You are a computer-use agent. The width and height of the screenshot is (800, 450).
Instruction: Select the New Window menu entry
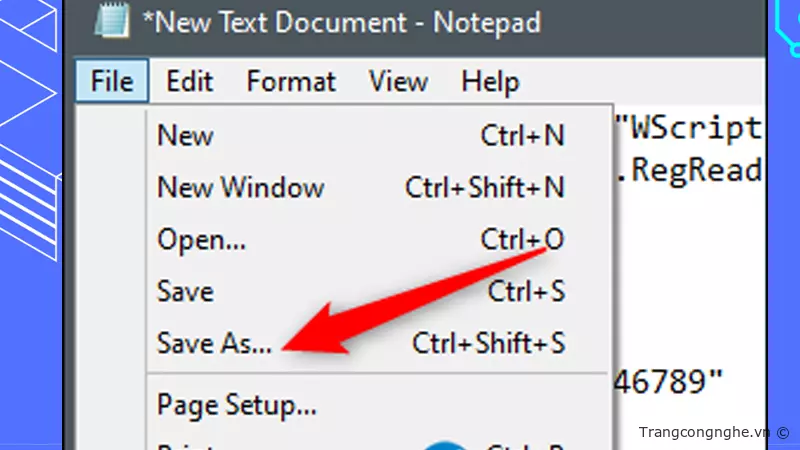click(x=241, y=187)
